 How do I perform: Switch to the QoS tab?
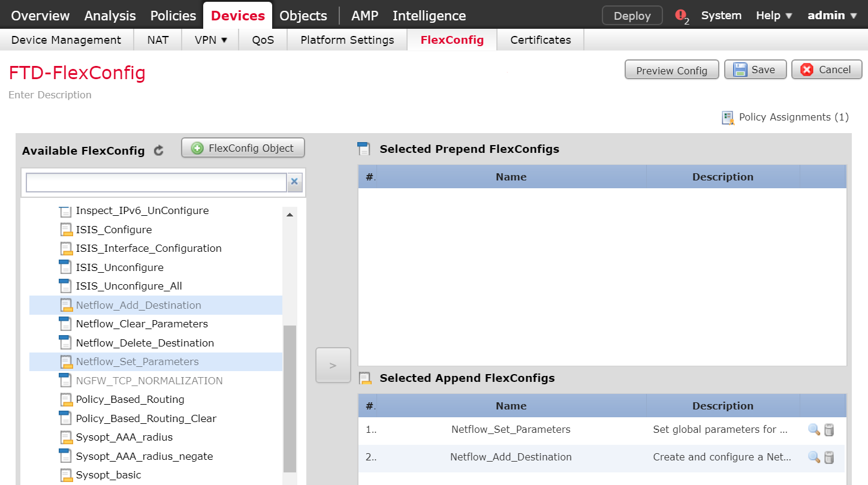tap(263, 40)
